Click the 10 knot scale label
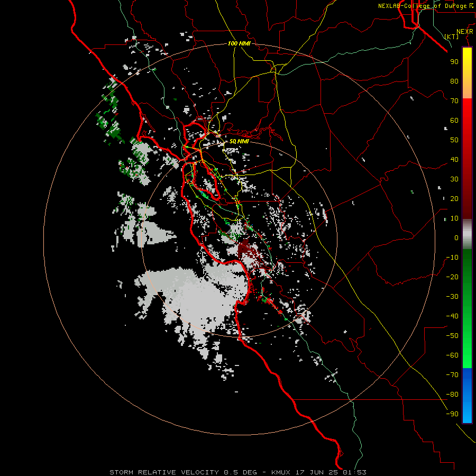 pyautogui.click(x=454, y=218)
